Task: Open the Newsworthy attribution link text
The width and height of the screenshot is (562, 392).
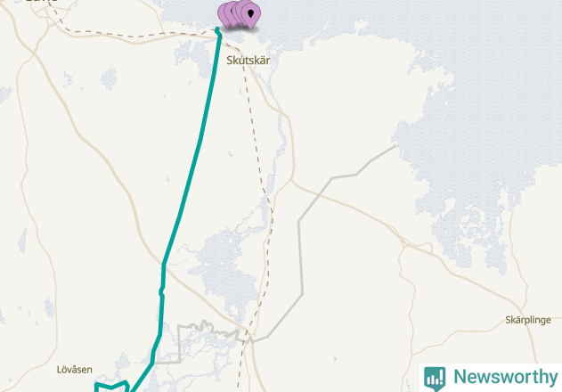Action: pyautogui.click(x=505, y=377)
